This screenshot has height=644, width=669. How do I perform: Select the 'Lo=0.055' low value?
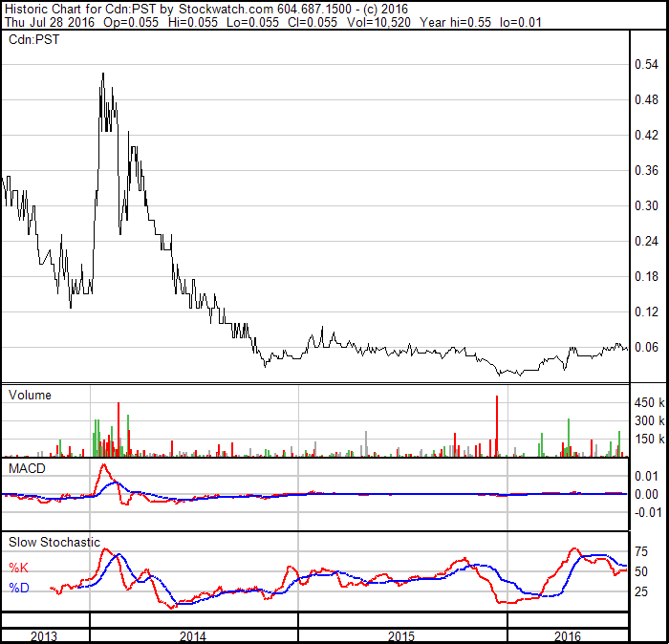pyautogui.click(x=252, y=22)
